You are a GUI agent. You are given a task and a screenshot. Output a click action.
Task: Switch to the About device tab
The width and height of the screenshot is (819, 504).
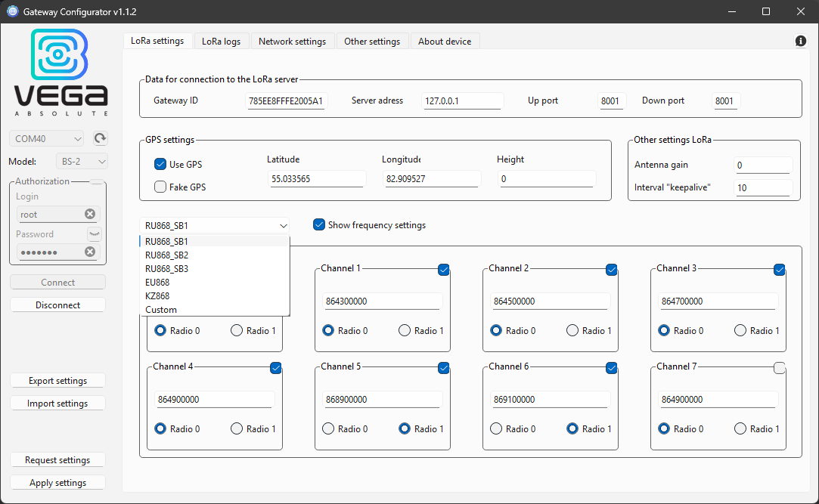click(x=445, y=41)
